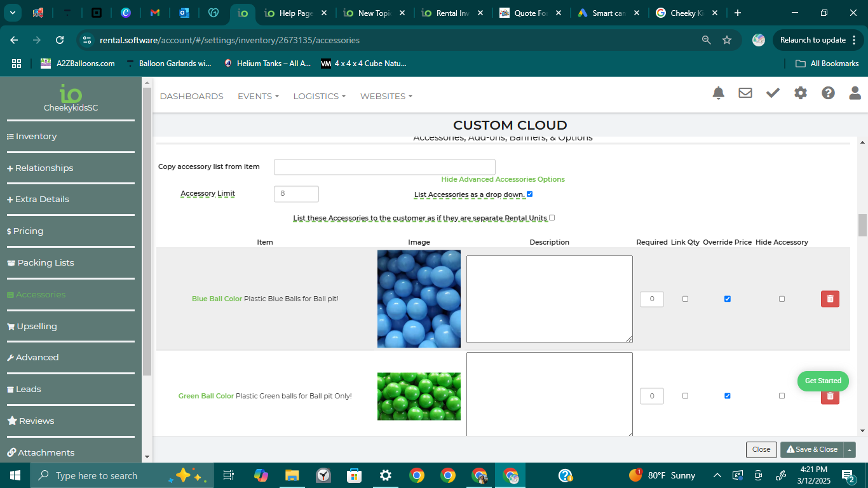Open the settings gear icon in header
This screenshot has height=488, width=868.
coord(801,93)
